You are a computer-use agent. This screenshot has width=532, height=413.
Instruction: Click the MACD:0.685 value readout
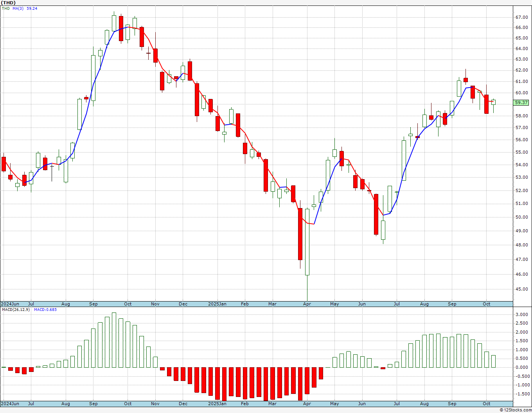click(x=45, y=309)
